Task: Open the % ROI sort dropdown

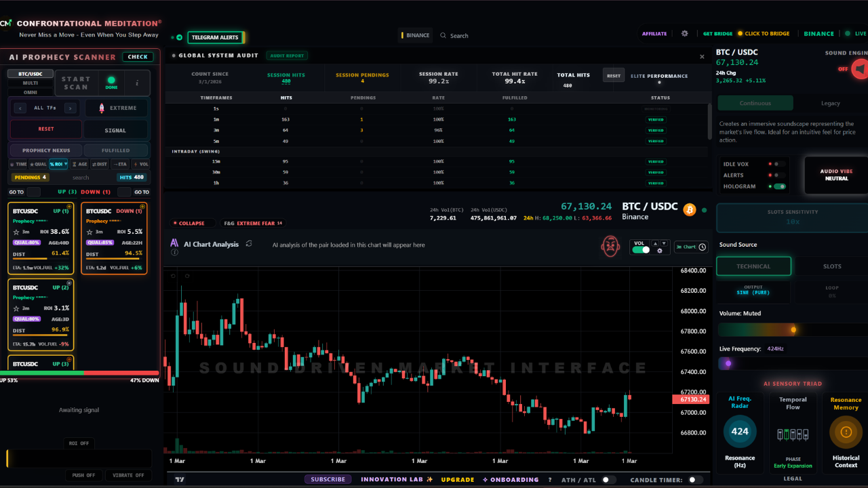Action: pyautogui.click(x=58, y=164)
